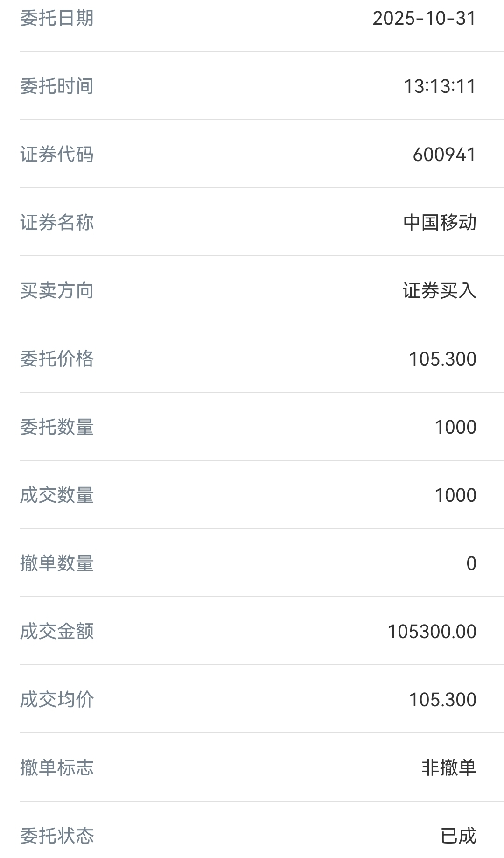Image resolution: width=504 pixels, height=858 pixels.
Task: Tap the security code 600941
Action: 444,155
